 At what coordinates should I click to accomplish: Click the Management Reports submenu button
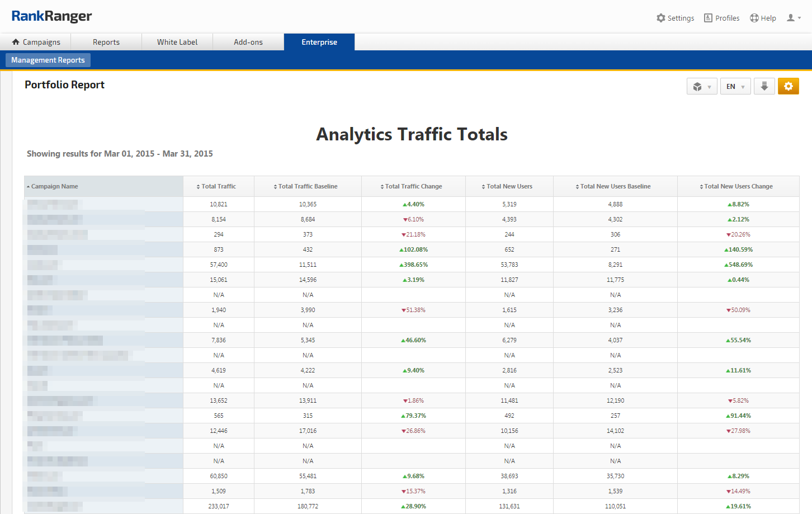pos(48,60)
